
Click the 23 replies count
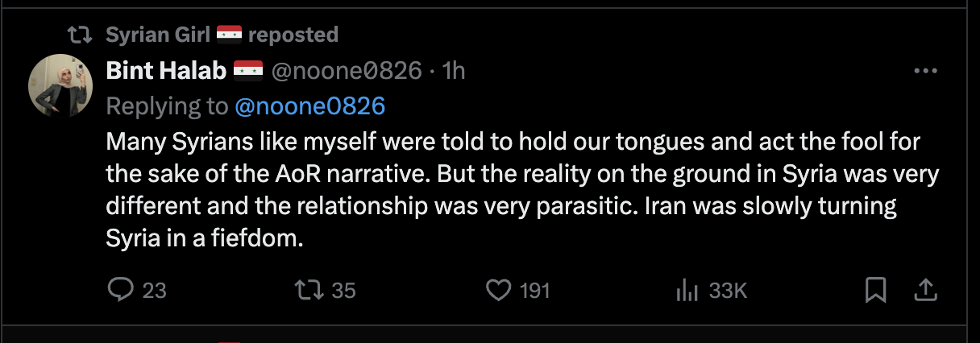(154, 291)
